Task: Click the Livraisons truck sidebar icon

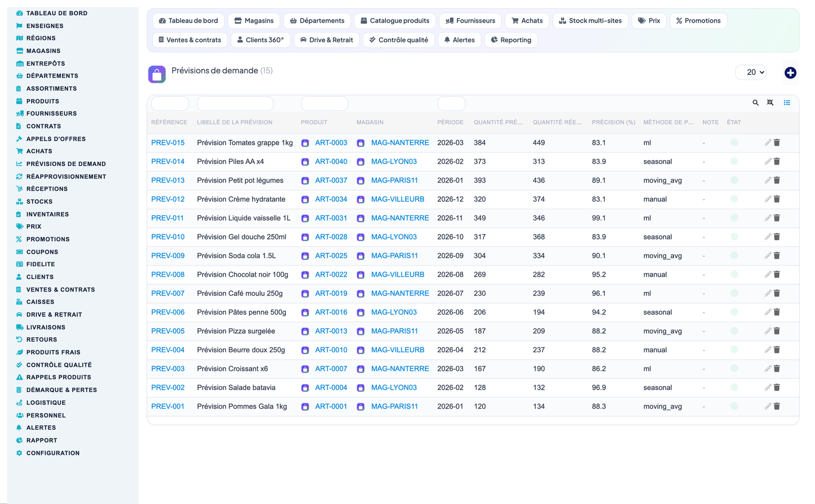Action: (19, 327)
